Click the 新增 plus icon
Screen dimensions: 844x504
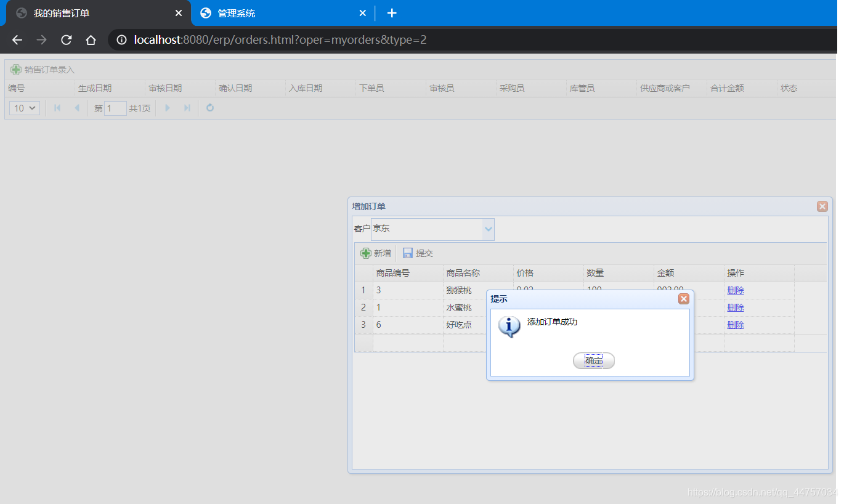coord(366,253)
